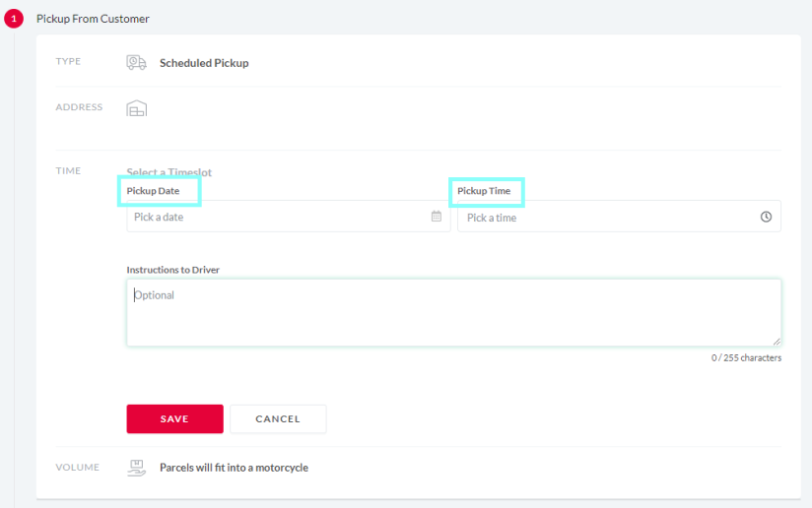Click the Pickup Time label
Screen dimensions: 812x508
[484, 191]
